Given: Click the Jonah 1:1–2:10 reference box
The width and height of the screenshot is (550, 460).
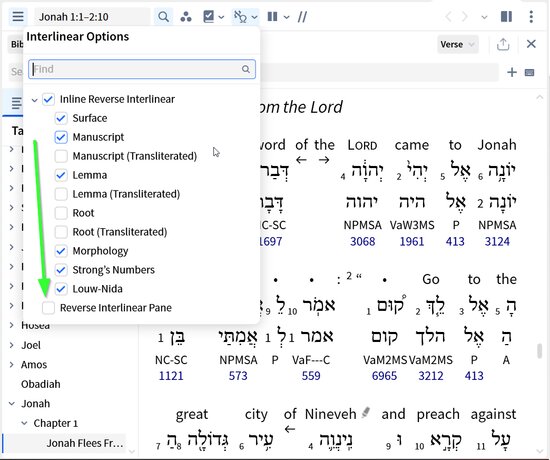Looking at the screenshot, I should pos(92,17).
